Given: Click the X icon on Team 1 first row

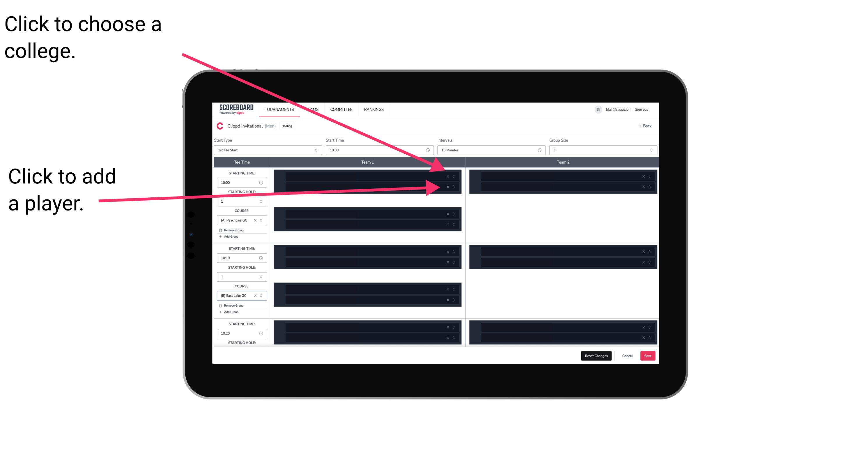Looking at the screenshot, I should click(448, 176).
